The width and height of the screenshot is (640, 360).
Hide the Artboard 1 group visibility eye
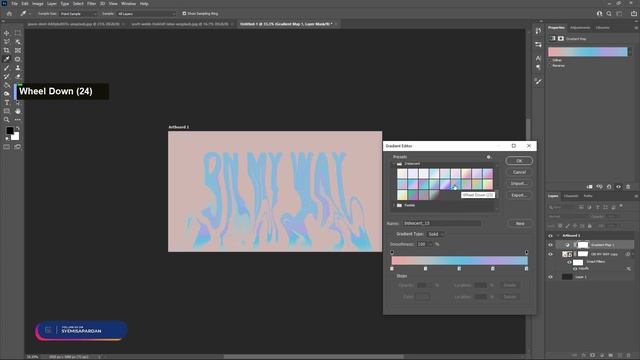coord(550,236)
